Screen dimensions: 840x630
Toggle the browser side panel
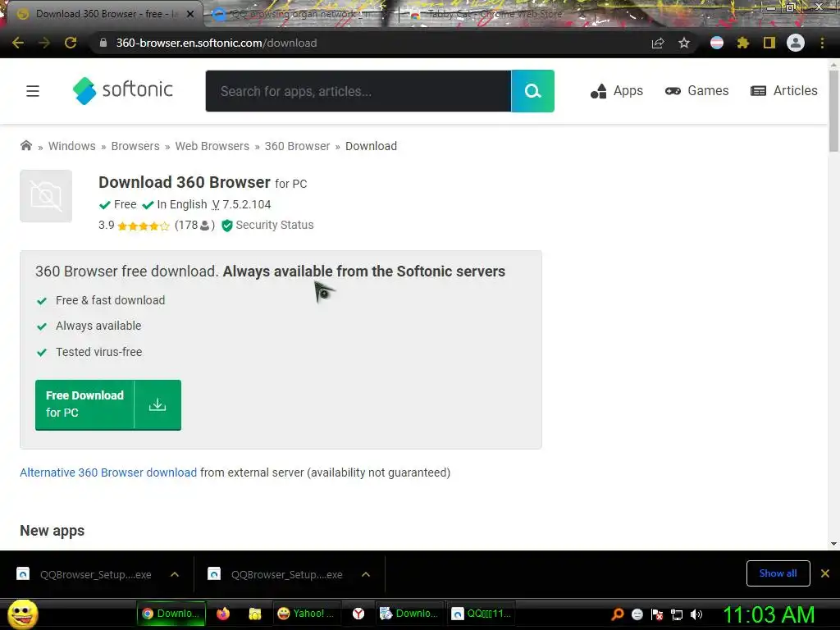click(769, 43)
